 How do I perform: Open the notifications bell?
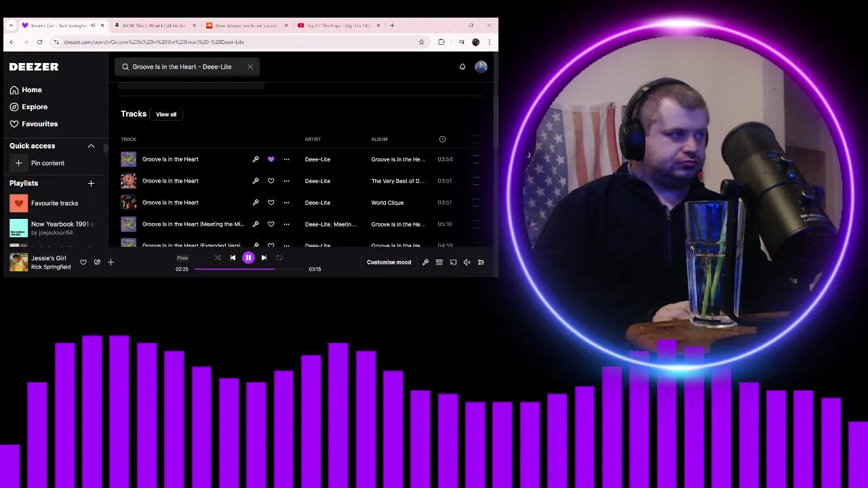(x=462, y=66)
